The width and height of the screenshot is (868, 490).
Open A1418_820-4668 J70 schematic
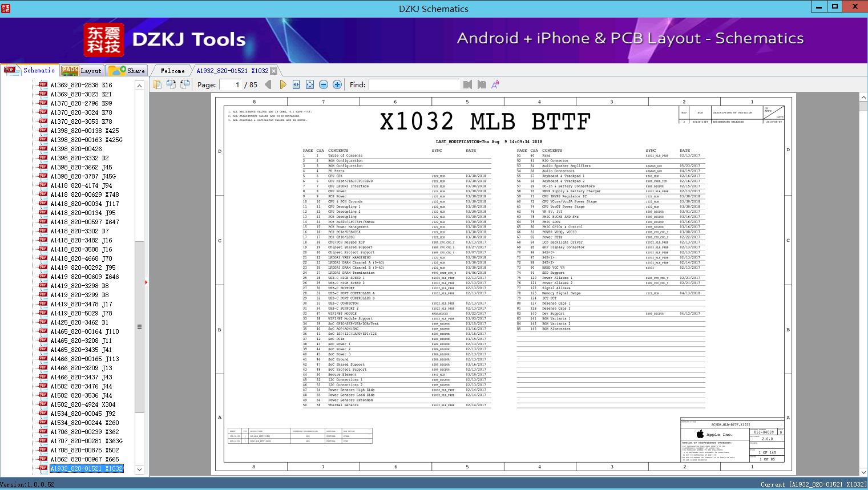tap(81, 258)
